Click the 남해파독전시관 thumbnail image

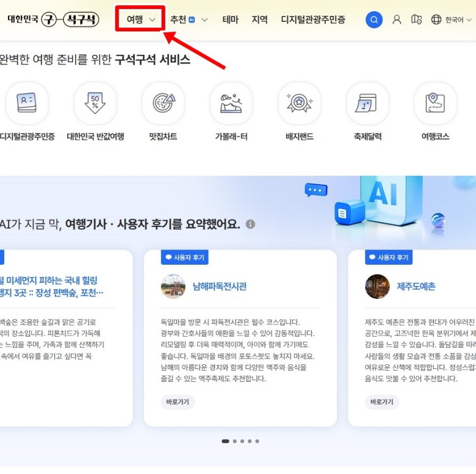pyautogui.click(x=173, y=287)
